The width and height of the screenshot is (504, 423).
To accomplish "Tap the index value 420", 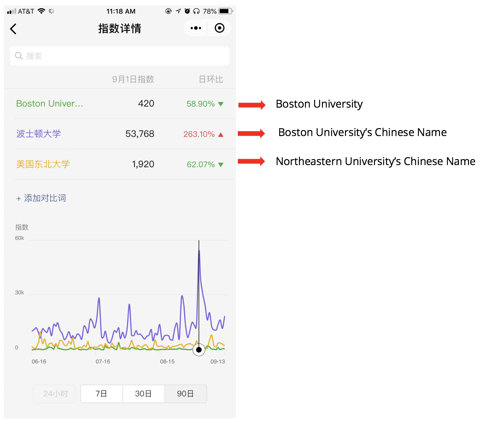I will (x=146, y=104).
